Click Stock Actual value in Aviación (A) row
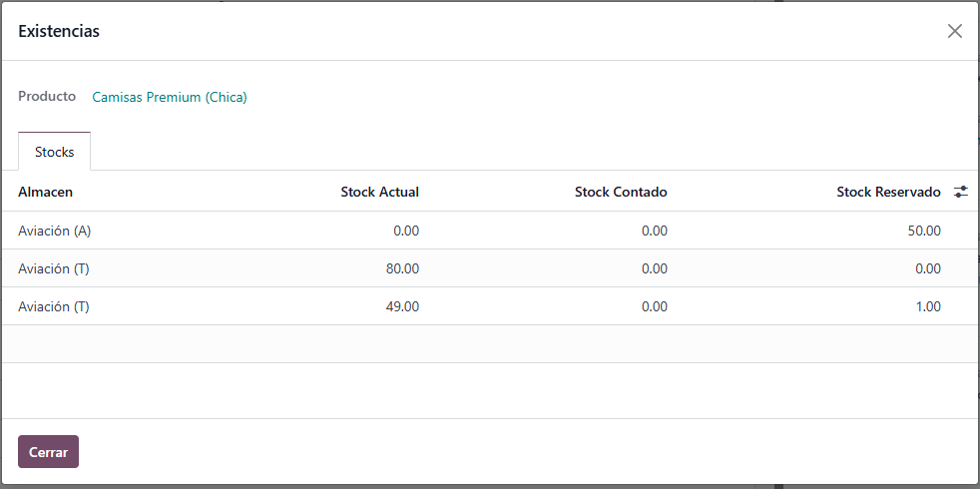The width and height of the screenshot is (980, 489). click(x=406, y=231)
